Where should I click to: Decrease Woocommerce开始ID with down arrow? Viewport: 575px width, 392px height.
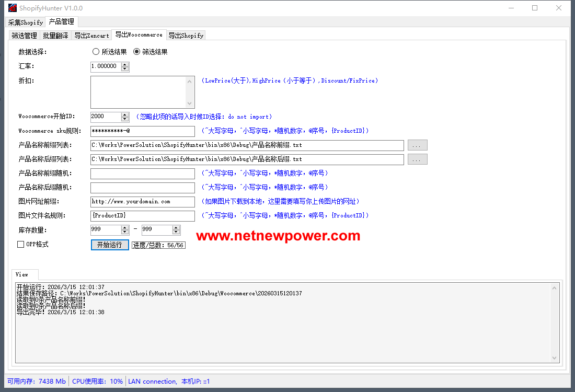pos(125,119)
